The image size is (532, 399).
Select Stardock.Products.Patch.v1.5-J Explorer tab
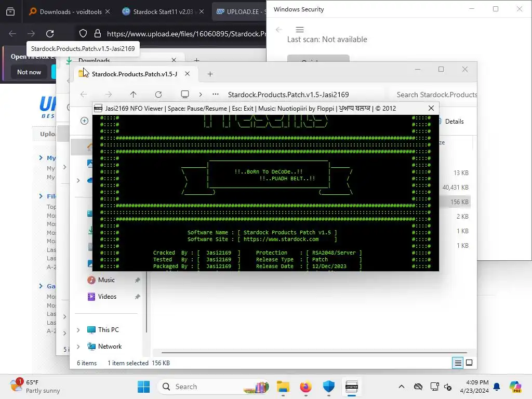(135, 74)
